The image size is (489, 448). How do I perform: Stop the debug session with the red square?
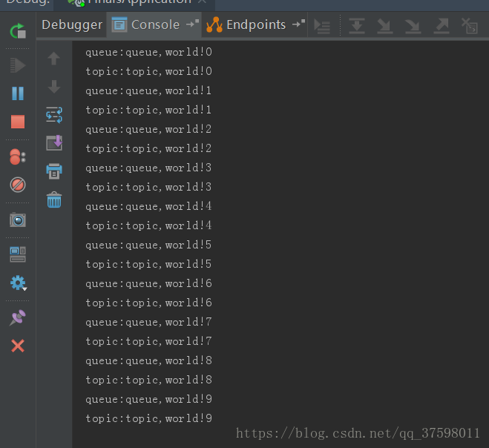[18, 122]
